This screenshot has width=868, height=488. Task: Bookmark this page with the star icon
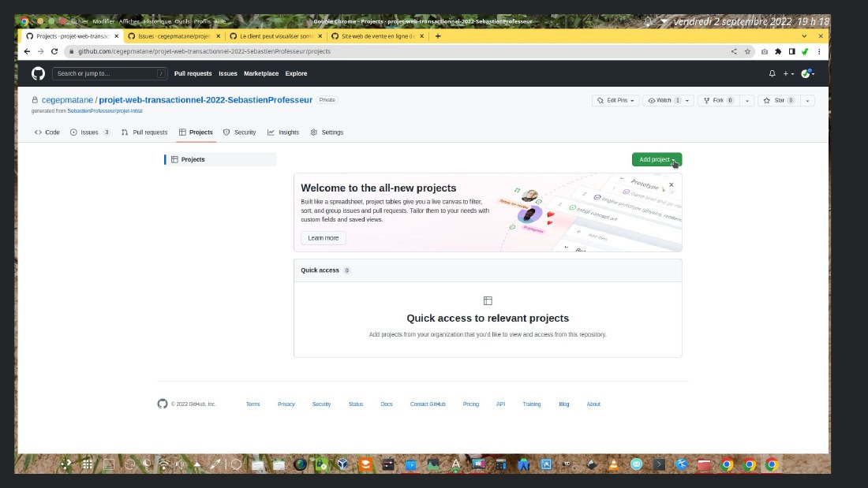tap(747, 51)
